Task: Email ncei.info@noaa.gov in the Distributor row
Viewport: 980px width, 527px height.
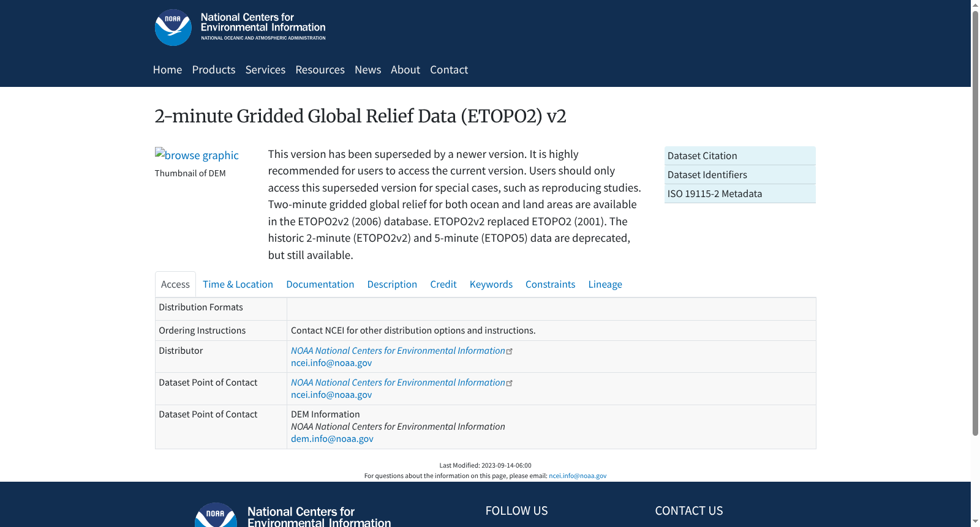Action: point(331,363)
